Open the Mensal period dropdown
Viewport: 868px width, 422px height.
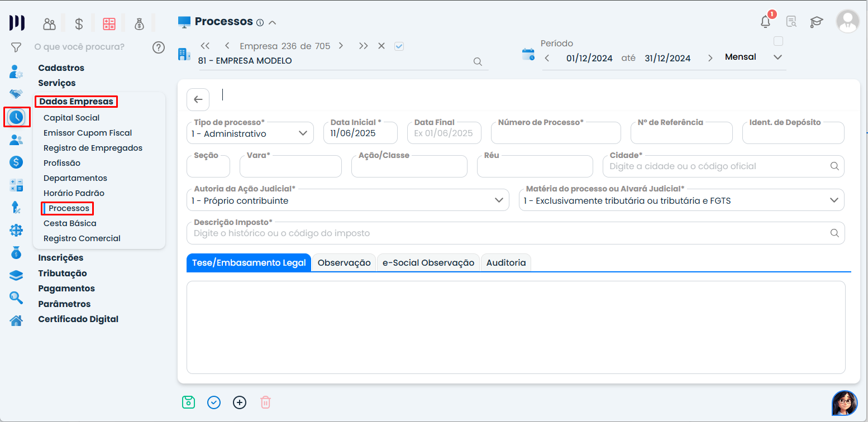753,57
